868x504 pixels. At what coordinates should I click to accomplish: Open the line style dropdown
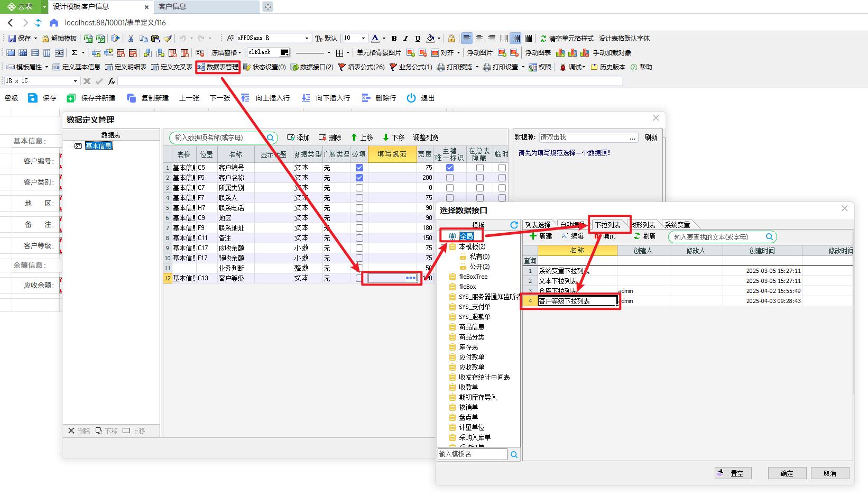(x=329, y=52)
